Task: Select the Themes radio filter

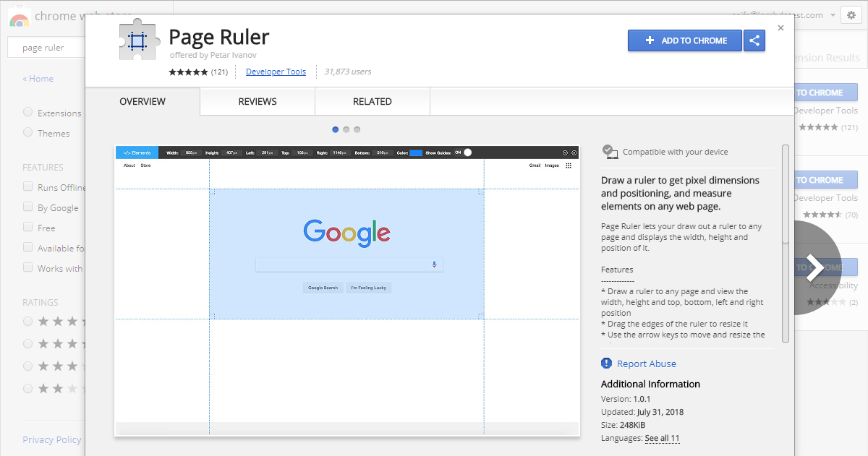Action: [x=27, y=132]
